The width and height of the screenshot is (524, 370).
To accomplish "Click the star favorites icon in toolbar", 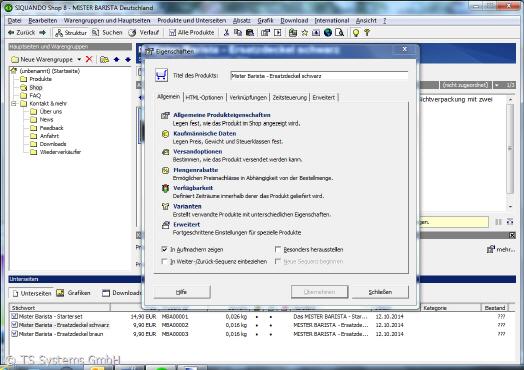I will [x=304, y=32].
